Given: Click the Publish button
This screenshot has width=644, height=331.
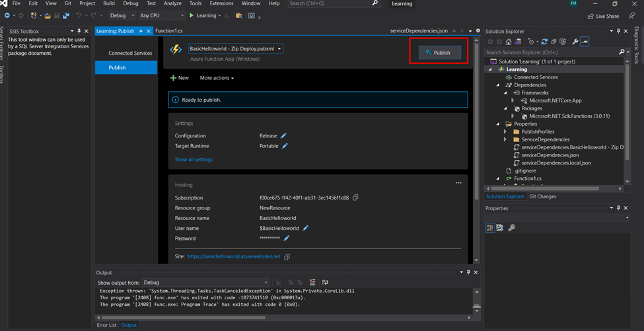Looking at the screenshot, I should [x=439, y=53].
